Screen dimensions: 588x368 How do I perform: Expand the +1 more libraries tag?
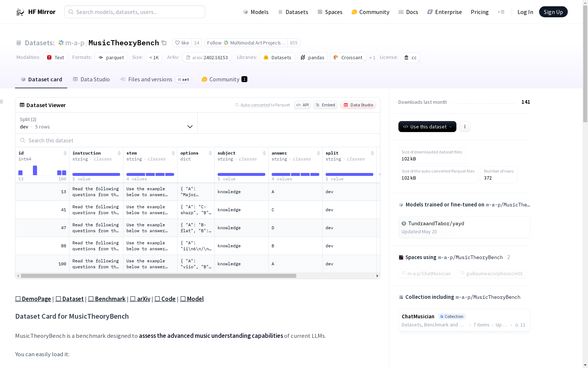click(372, 58)
